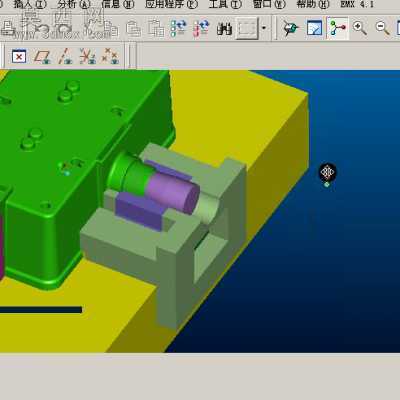Viewport: 400px width, 400px height.
Task: Open the 帮助 (Help) menu
Action: (313, 4)
